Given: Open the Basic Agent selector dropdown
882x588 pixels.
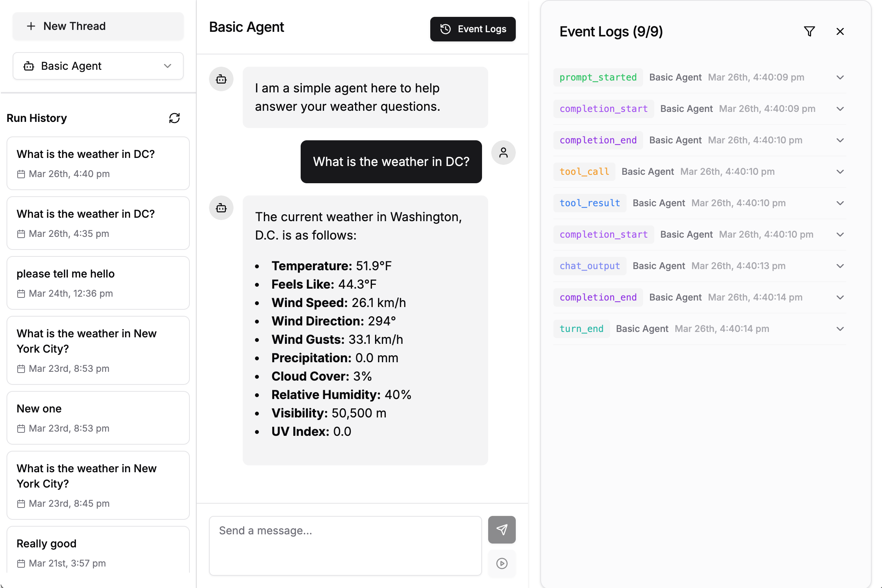Looking at the screenshot, I should tap(167, 66).
